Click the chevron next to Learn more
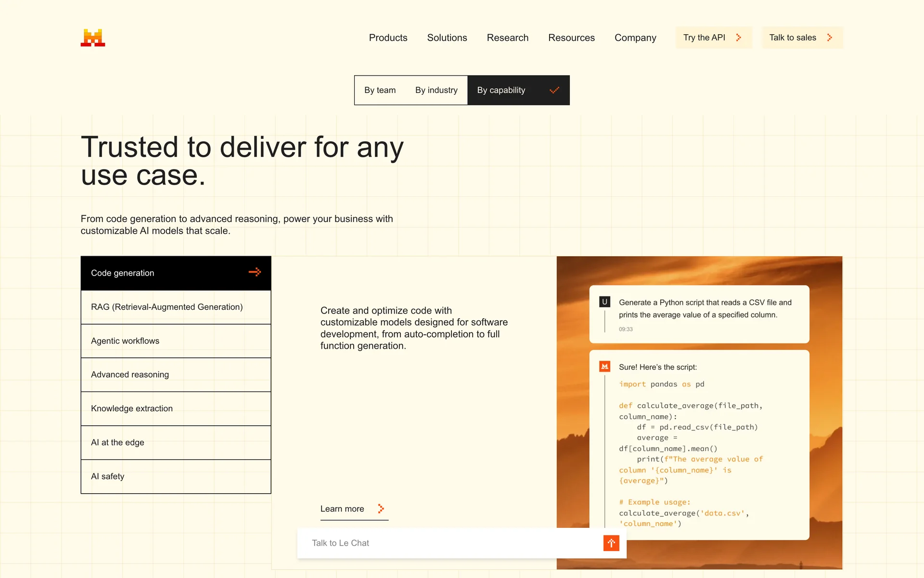 [x=381, y=509]
